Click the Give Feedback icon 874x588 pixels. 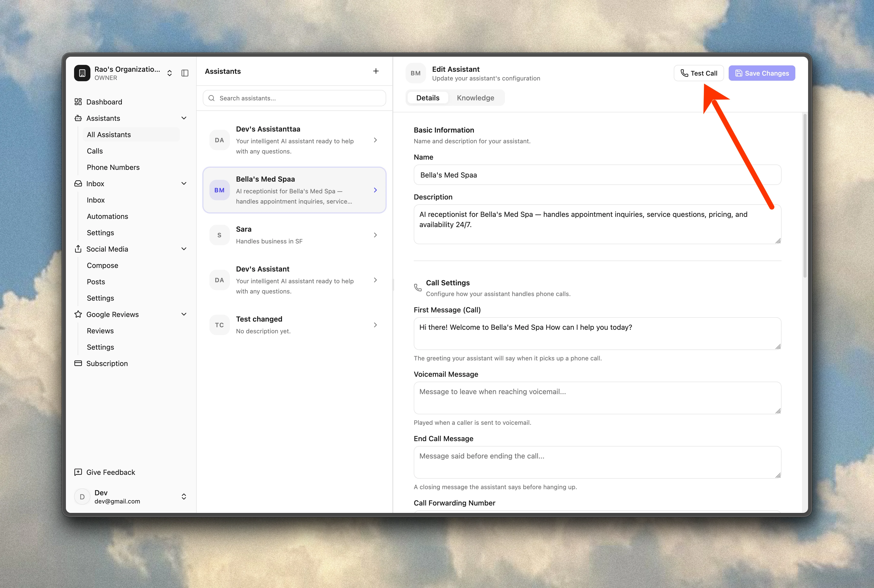[x=78, y=472]
